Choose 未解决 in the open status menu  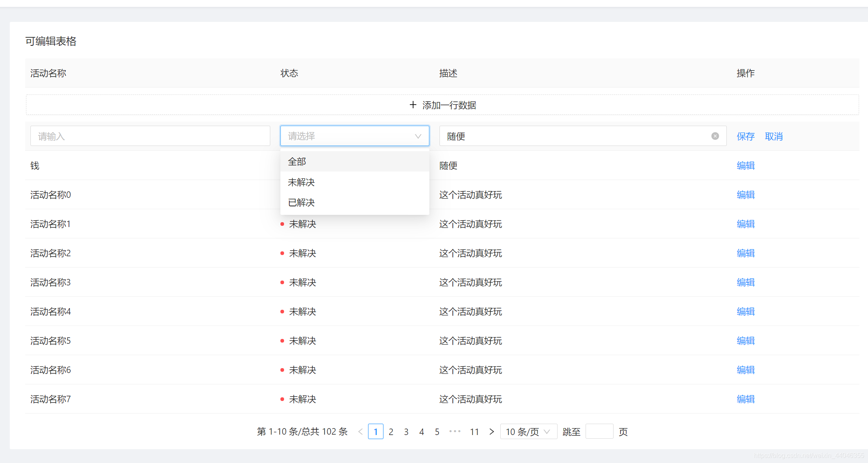coord(301,182)
